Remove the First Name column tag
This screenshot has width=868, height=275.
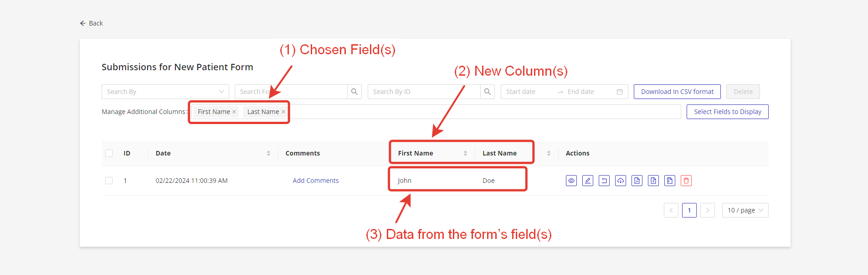234,112
